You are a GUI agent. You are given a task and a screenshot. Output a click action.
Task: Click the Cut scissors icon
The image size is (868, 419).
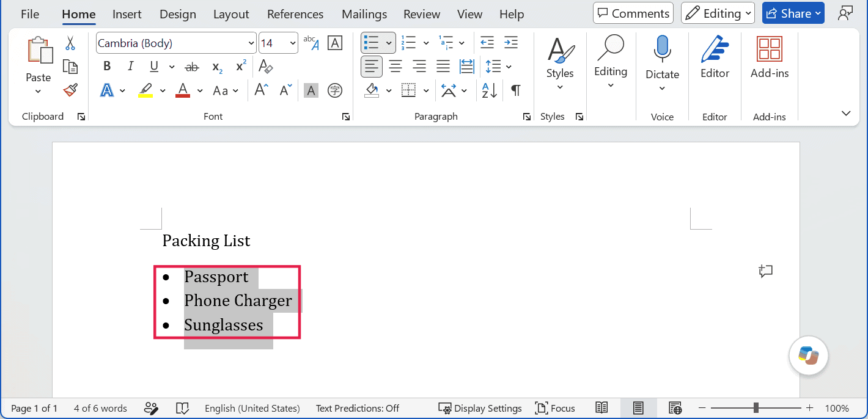(x=70, y=43)
